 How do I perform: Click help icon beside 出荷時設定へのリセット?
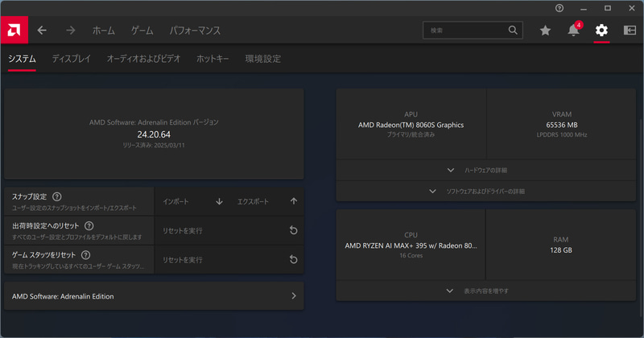pos(89,226)
